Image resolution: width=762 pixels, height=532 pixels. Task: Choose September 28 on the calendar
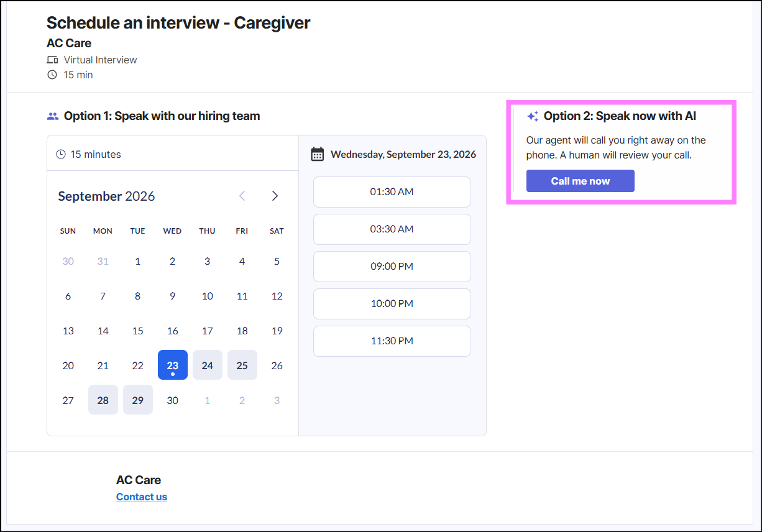point(103,400)
